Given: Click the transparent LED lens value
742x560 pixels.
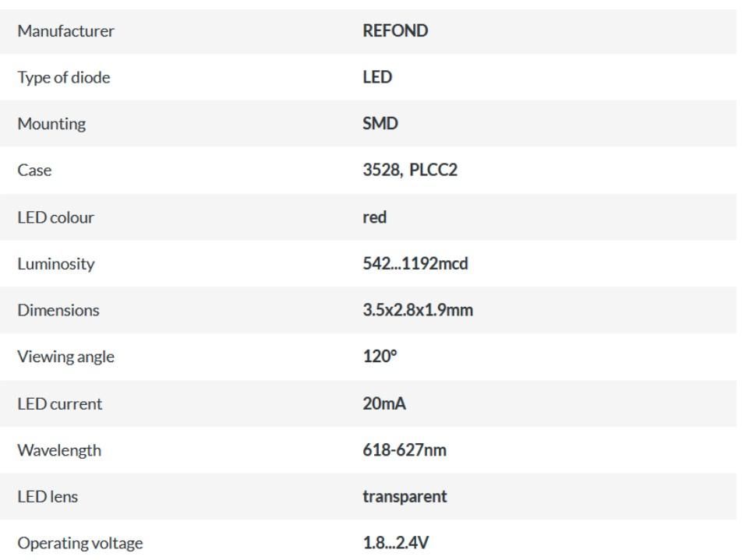Looking at the screenshot, I should click(x=405, y=496).
